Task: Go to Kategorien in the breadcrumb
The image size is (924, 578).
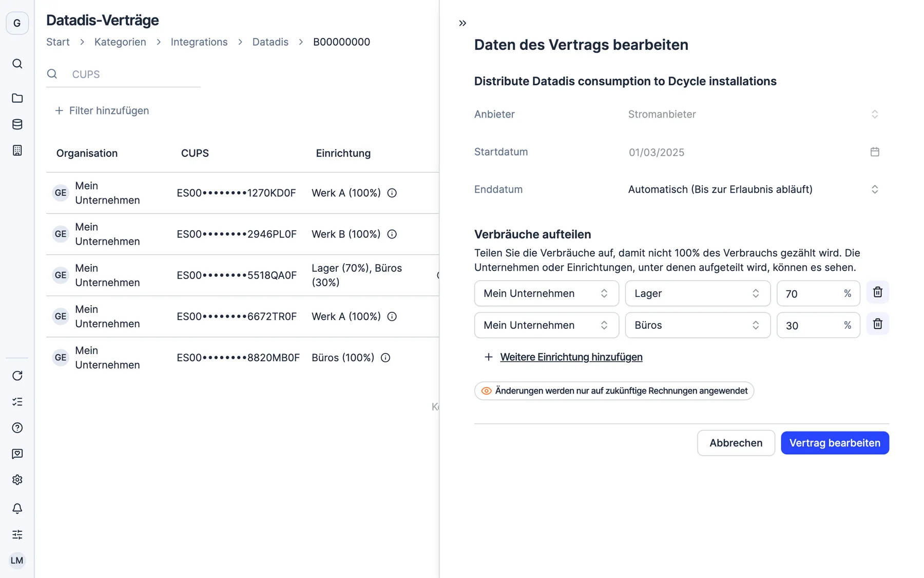Action: tap(120, 42)
